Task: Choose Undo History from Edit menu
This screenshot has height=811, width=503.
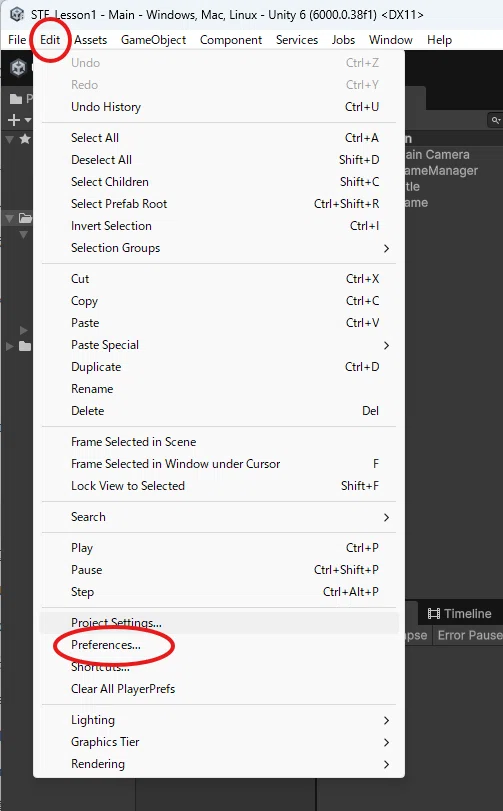Action: (219, 107)
